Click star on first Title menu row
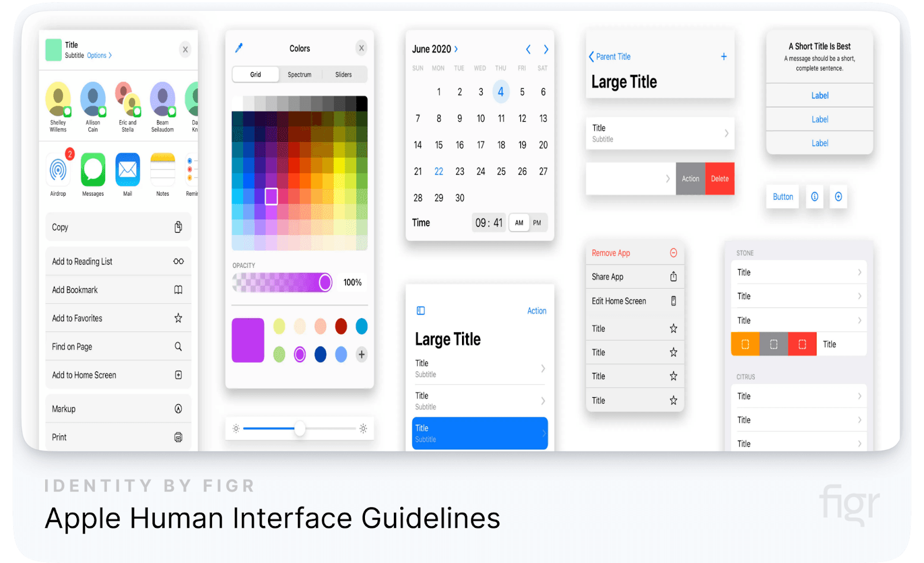This screenshot has width=924, height=563. pos(673,329)
